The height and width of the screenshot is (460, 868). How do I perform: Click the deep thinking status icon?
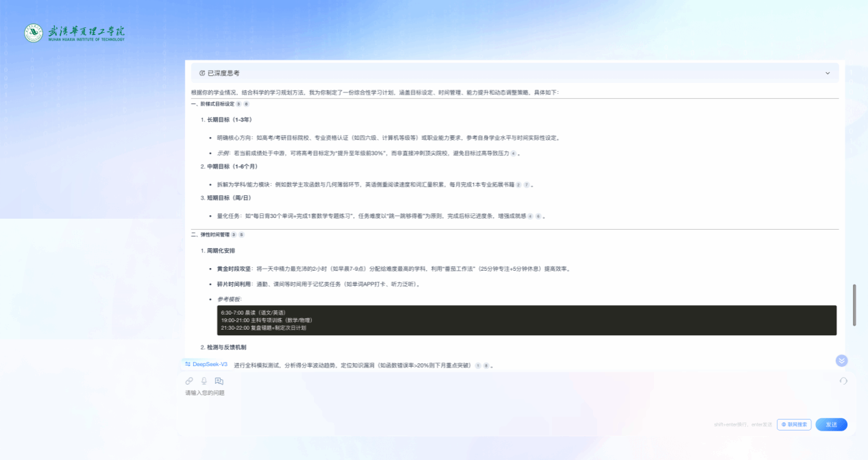202,73
